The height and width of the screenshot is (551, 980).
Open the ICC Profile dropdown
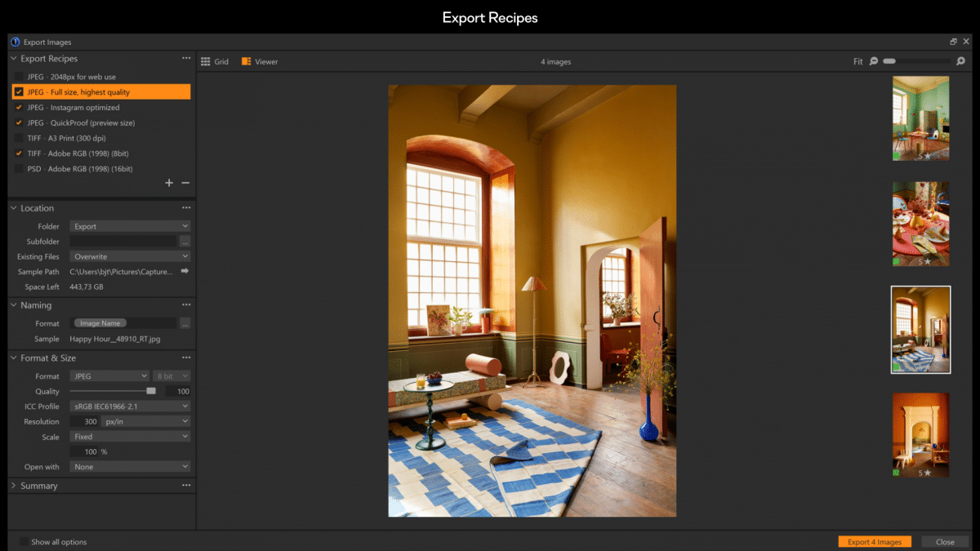coord(129,406)
